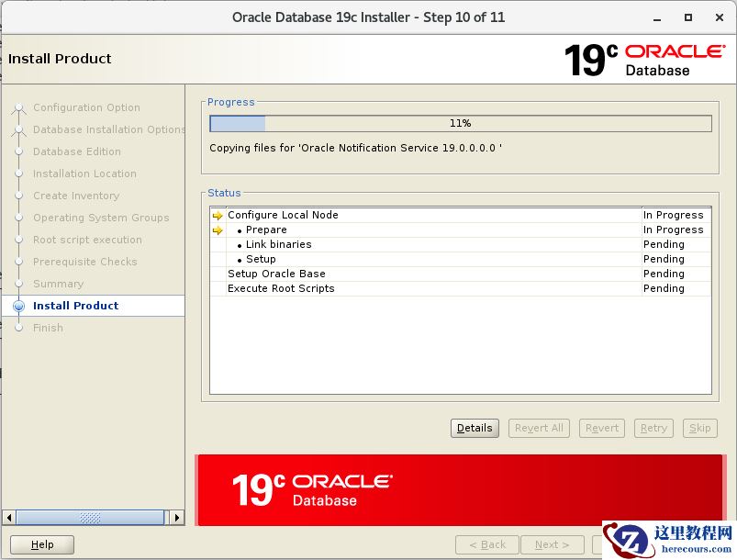Viewport: 737px width, 560px height.
Task: Click the right arrow of sidebar scrollbar
Action: coord(177,518)
